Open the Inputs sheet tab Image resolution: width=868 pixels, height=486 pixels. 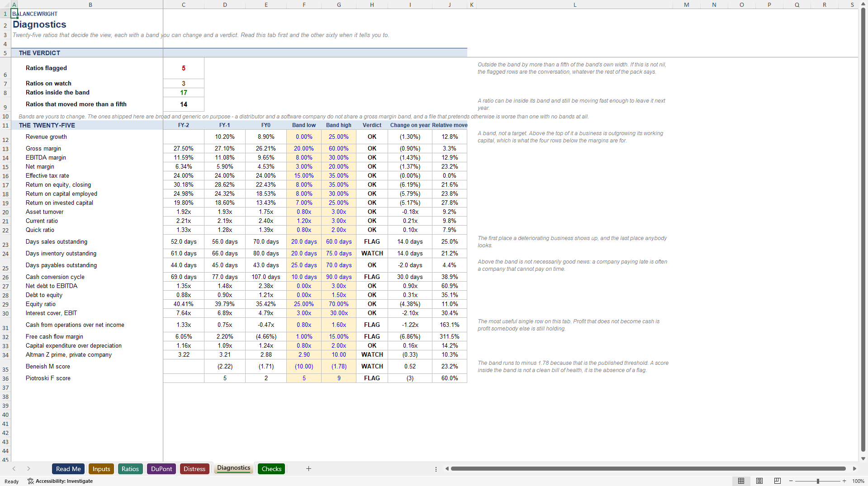pyautogui.click(x=101, y=469)
